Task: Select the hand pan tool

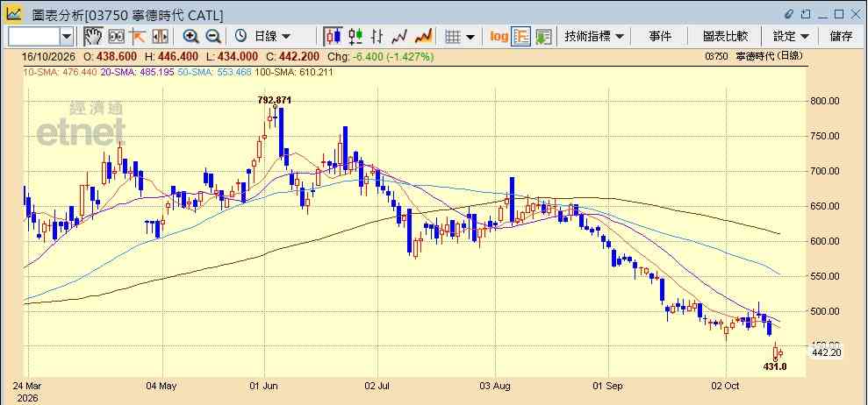Action: click(x=93, y=37)
